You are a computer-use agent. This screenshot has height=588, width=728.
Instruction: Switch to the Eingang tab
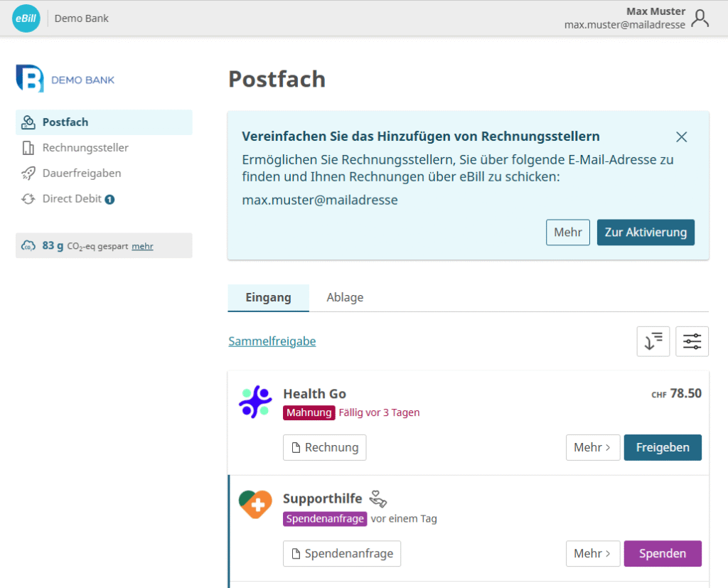coord(268,298)
